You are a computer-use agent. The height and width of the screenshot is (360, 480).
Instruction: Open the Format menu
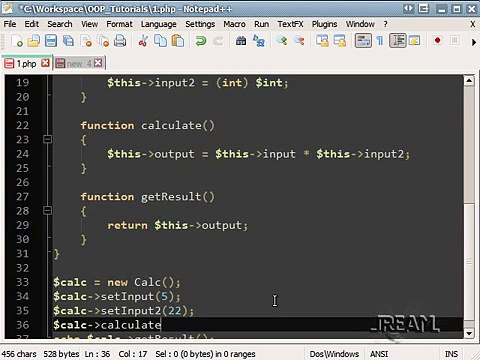(119, 24)
